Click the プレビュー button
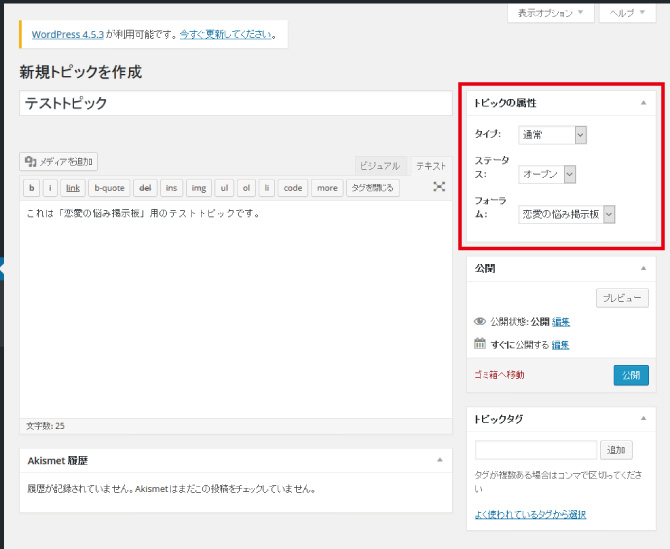Viewport: 670px width, 549px height. (x=622, y=298)
